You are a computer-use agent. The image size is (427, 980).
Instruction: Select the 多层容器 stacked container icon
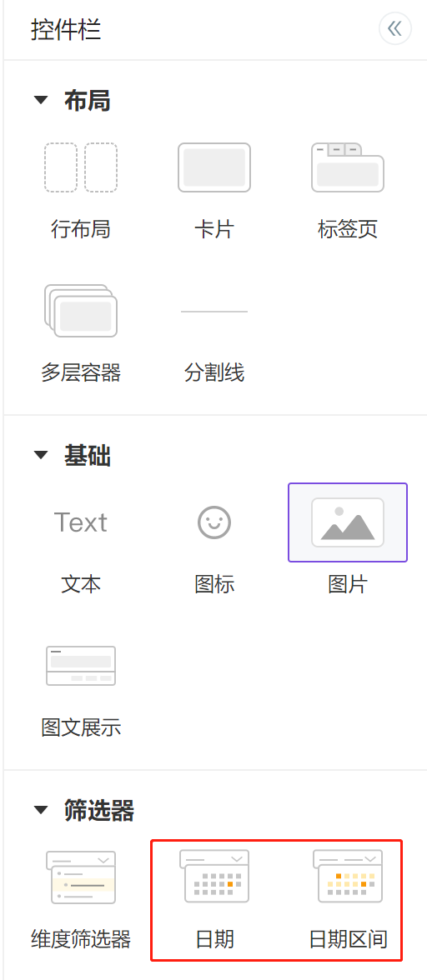81,311
